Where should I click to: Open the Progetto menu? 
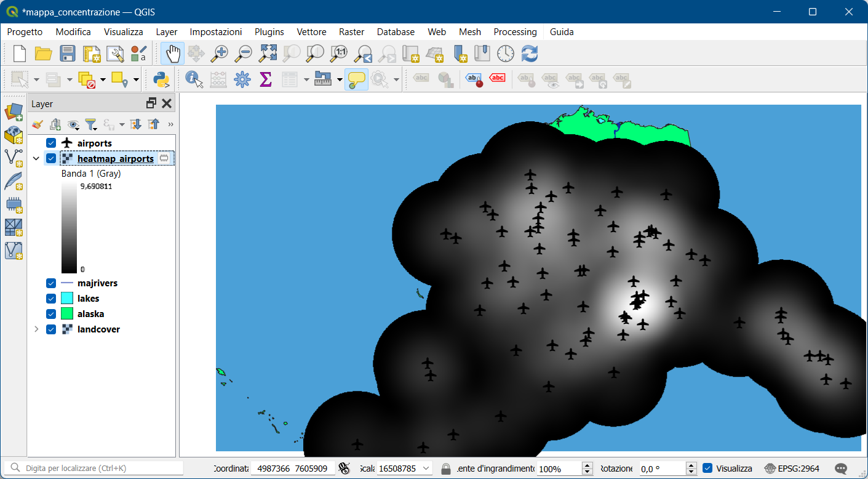(25, 32)
